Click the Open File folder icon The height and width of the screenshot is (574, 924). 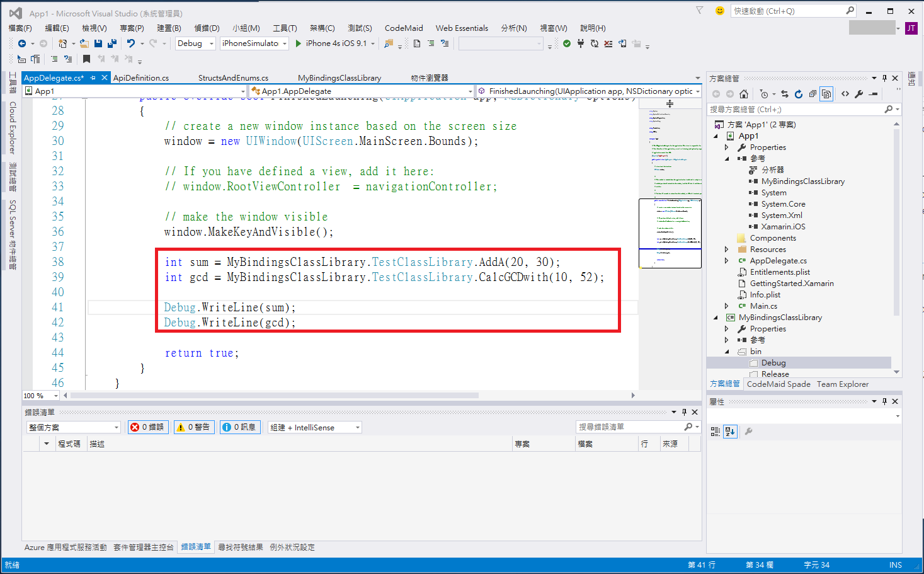84,43
